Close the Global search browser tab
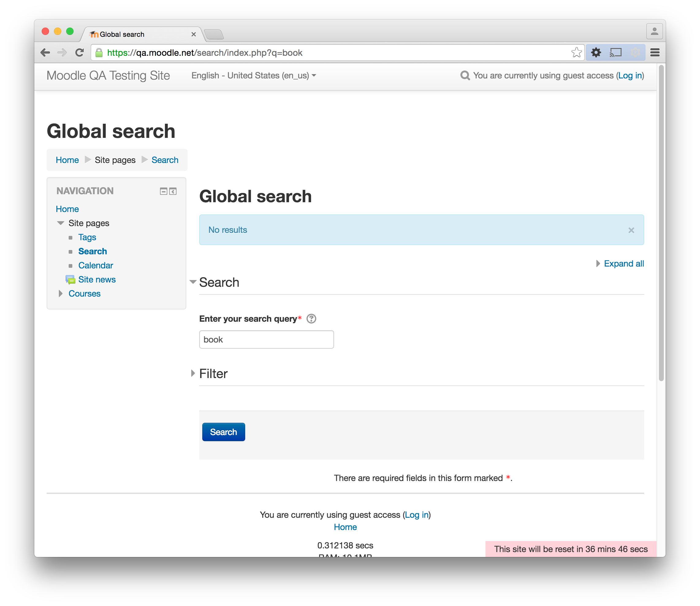This screenshot has width=700, height=606. (193, 34)
